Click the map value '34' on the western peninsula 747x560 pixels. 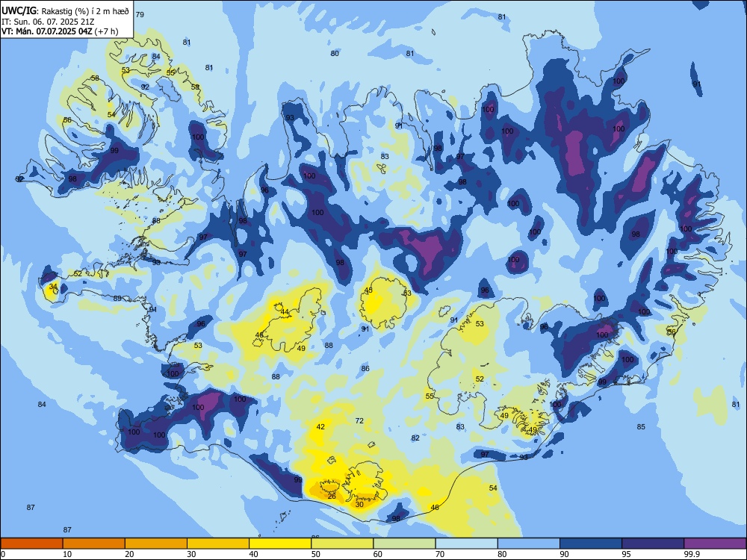tap(53, 287)
